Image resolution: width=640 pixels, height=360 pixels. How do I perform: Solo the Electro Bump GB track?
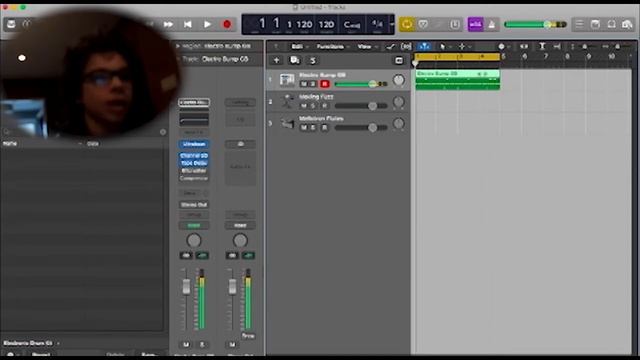click(313, 84)
